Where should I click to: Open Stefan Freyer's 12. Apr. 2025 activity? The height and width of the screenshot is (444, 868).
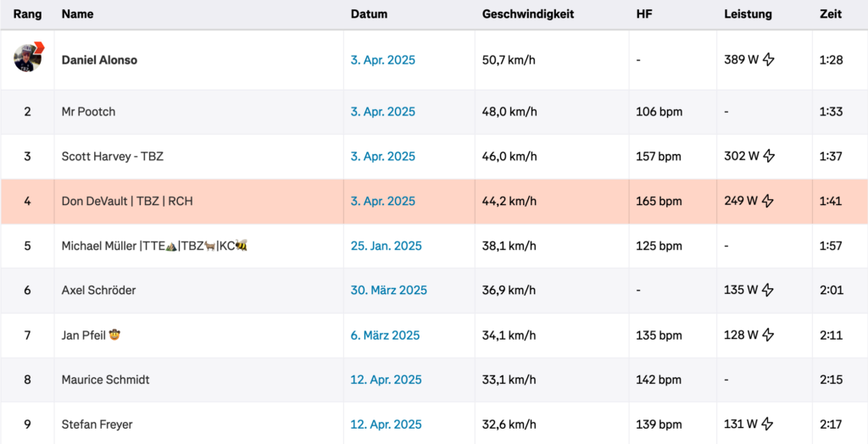coord(386,424)
